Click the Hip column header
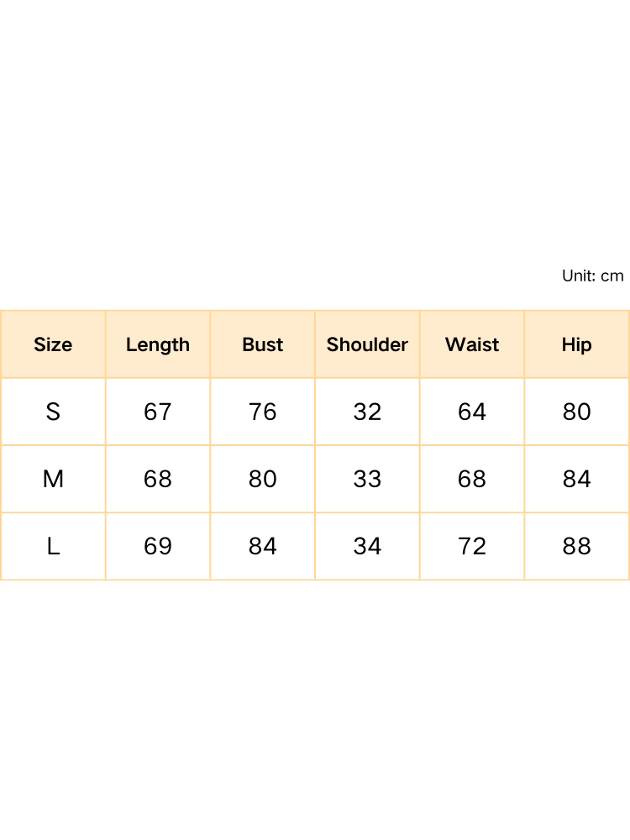The height and width of the screenshot is (840, 630). [x=577, y=344]
